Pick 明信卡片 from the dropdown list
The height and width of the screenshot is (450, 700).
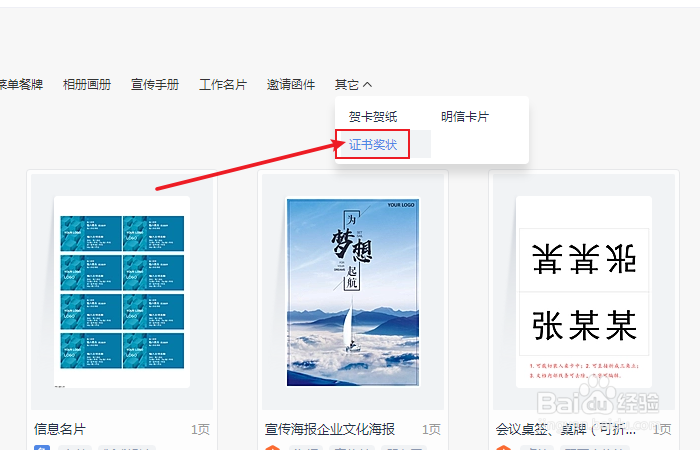coord(465,117)
